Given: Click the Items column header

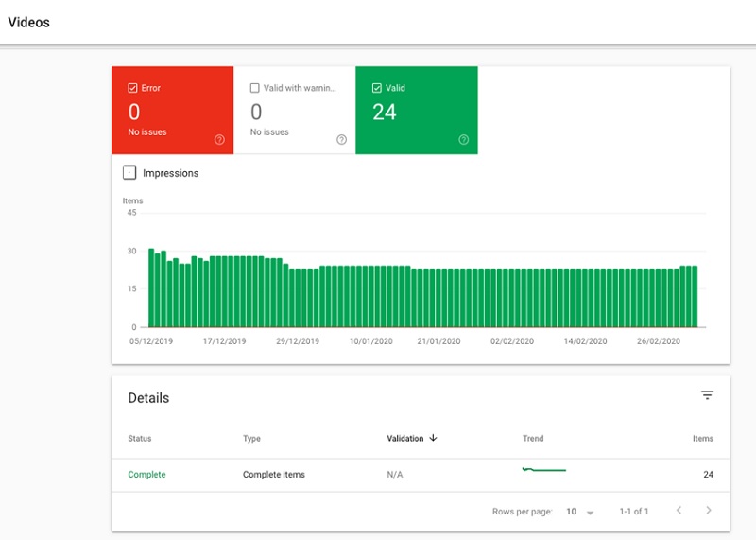Looking at the screenshot, I should click(703, 438).
